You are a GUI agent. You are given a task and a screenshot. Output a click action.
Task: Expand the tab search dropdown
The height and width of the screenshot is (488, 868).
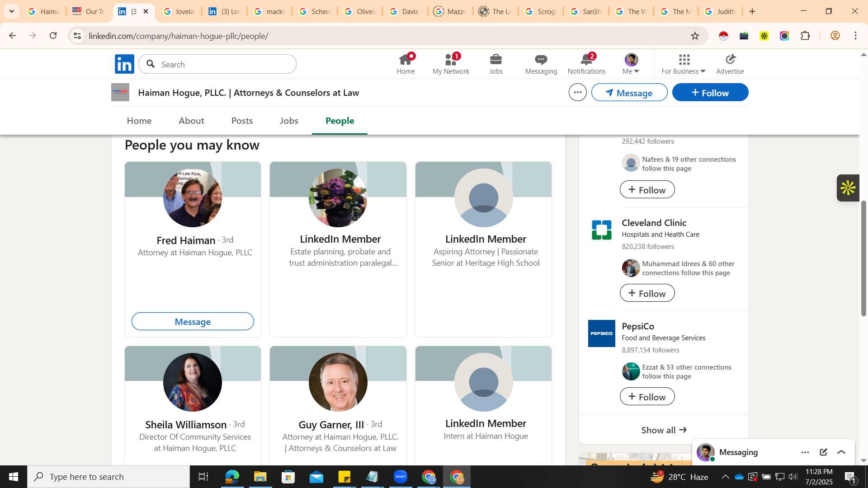coord(12,11)
